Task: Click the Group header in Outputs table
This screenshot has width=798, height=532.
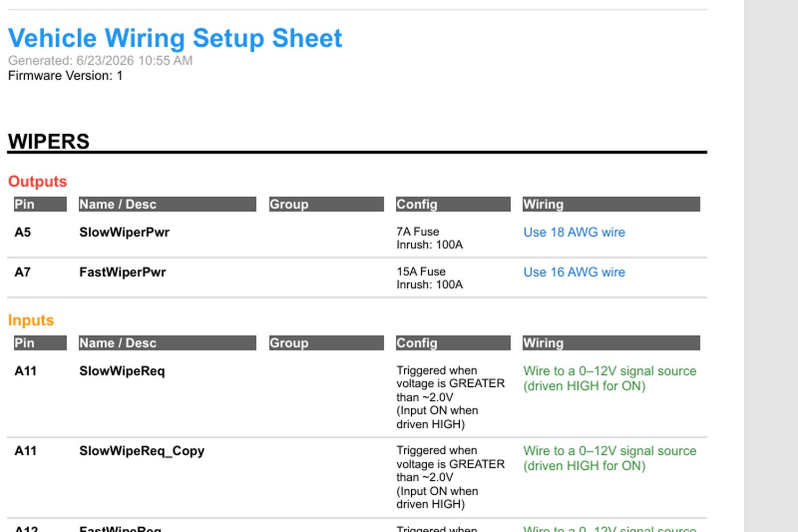Action: point(327,204)
